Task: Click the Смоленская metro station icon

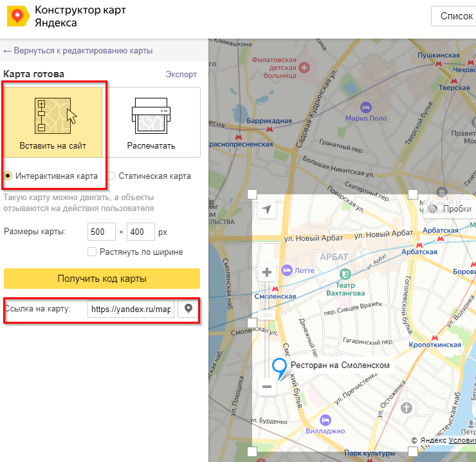Action: [x=275, y=288]
